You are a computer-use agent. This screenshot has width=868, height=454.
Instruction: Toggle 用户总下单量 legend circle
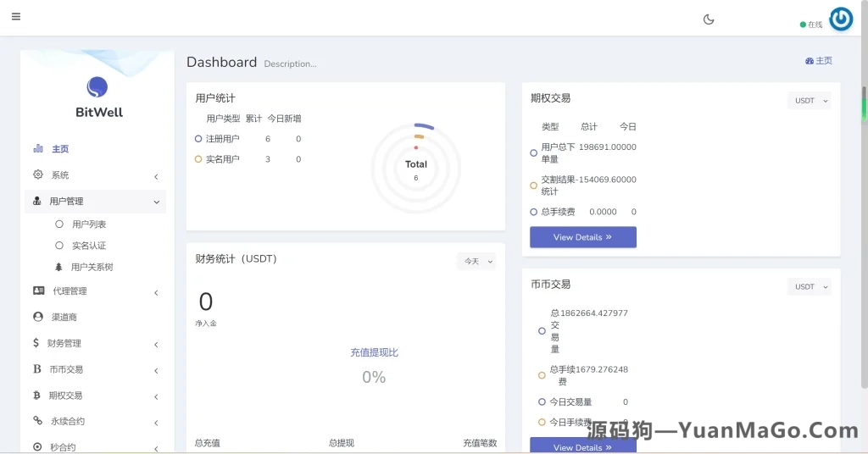(x=534, y=153)
